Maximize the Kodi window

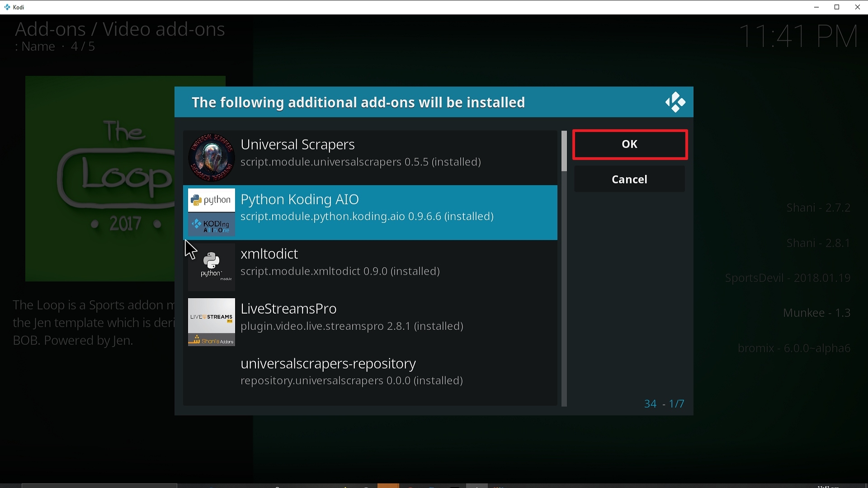pyautogui.click(x=837, y=7)
